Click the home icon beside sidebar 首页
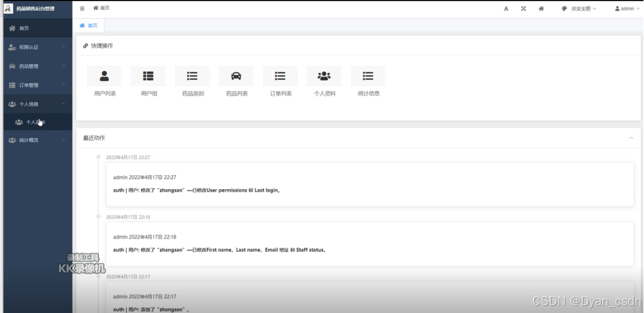This screenshot has width=644, height=313. click(x=12, y=29)
